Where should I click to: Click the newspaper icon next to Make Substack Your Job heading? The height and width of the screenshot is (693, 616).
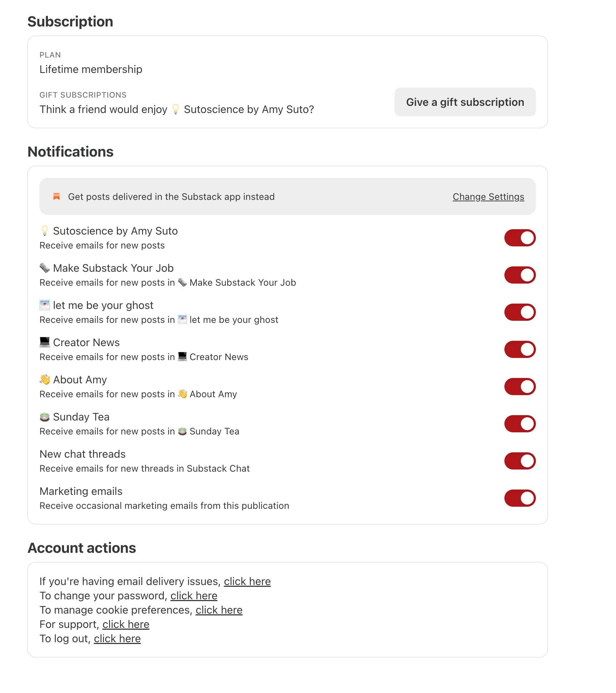pyautogui.click(x=45, y=268)
